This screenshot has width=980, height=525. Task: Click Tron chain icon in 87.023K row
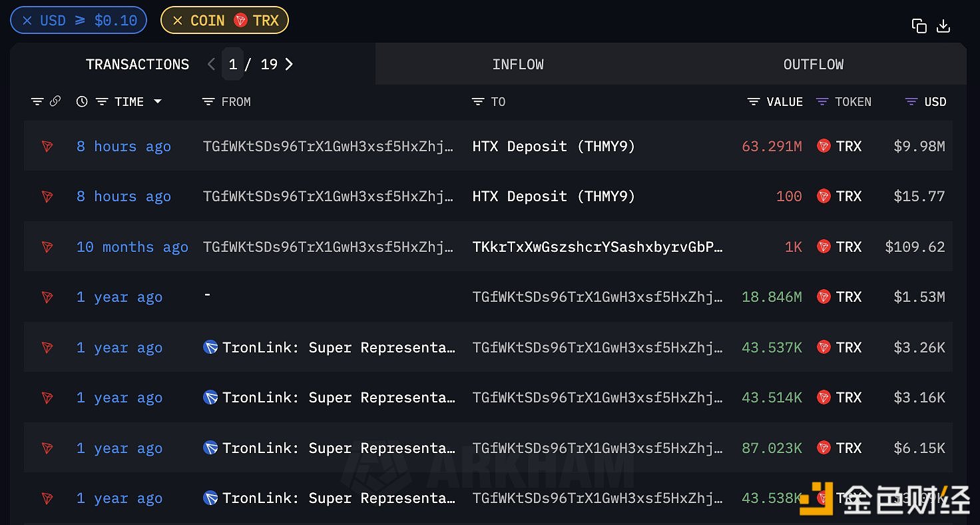pyautogui.click(x=47, y=448)
